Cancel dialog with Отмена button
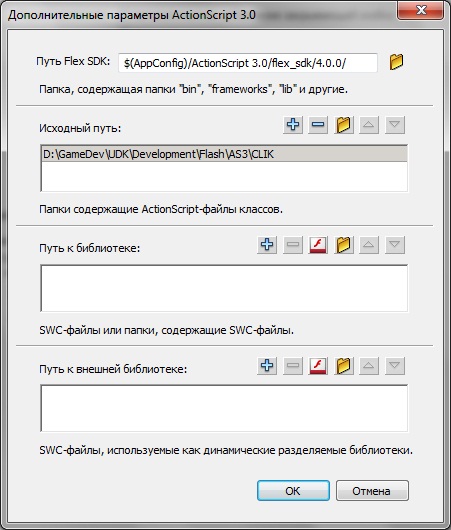The image size is (451, 530). (372, 491)
